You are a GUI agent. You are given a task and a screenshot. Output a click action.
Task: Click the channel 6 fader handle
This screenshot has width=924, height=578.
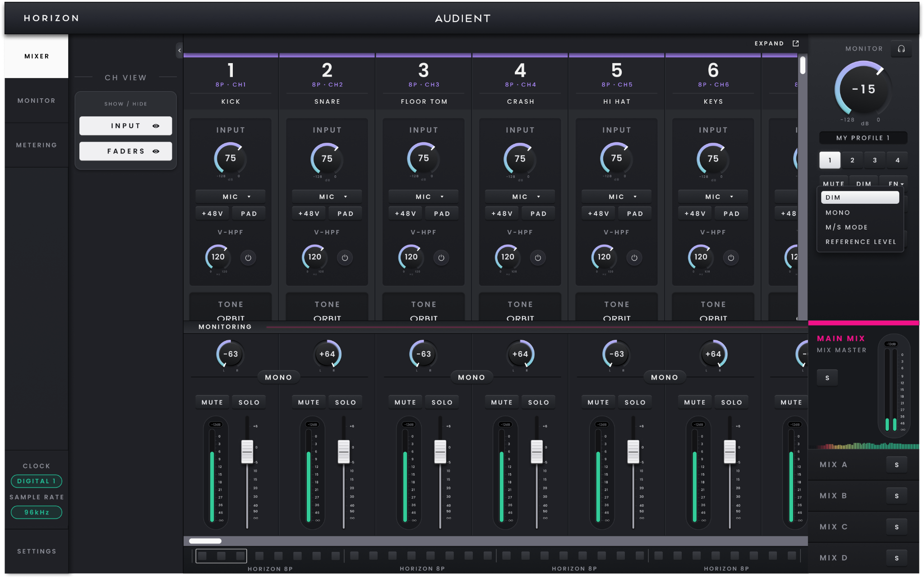(x=730, y=452)
